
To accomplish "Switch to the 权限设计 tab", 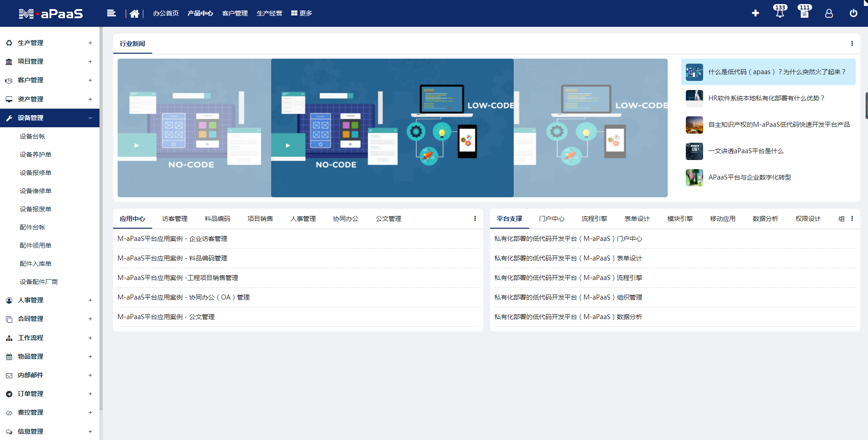I will 808,219.
